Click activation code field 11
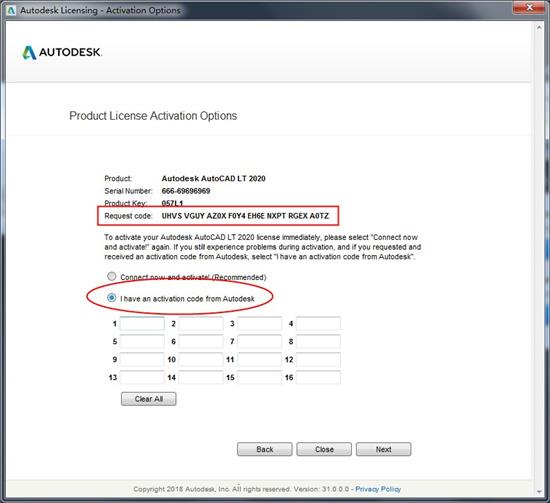 [259, 360]
